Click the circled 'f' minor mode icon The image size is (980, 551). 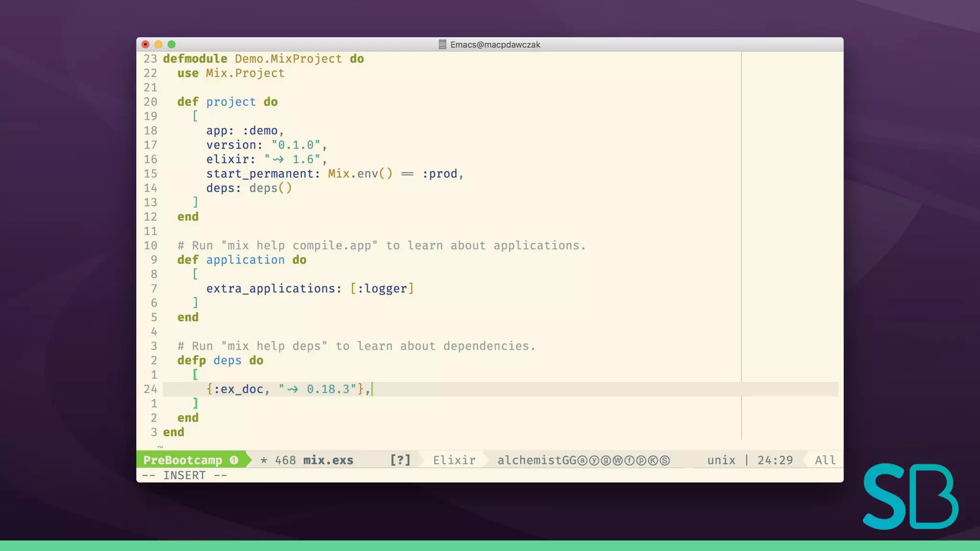pyautogui.click(x=629, y=460)
